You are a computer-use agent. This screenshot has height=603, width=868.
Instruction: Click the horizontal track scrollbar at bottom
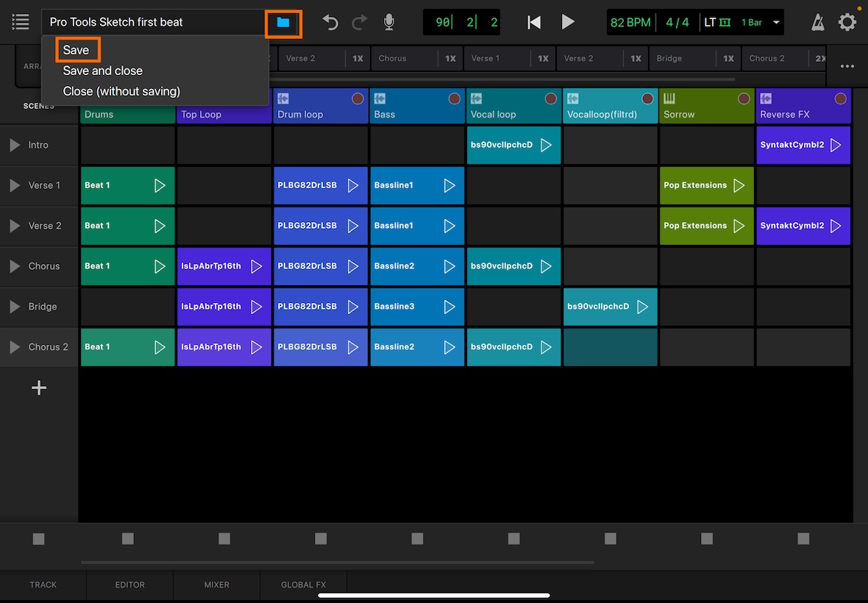[x=337, y=562]
